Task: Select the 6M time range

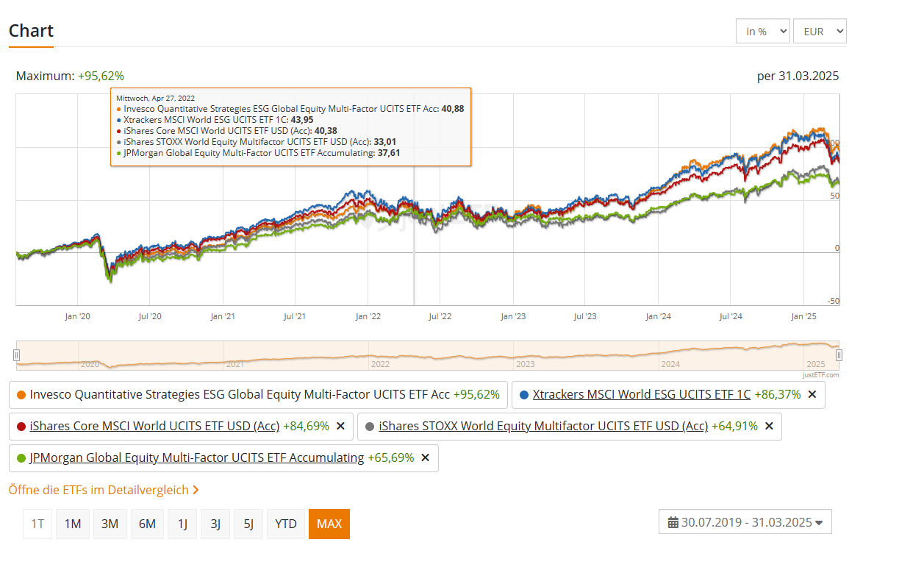Action: (x=147, y=524)
